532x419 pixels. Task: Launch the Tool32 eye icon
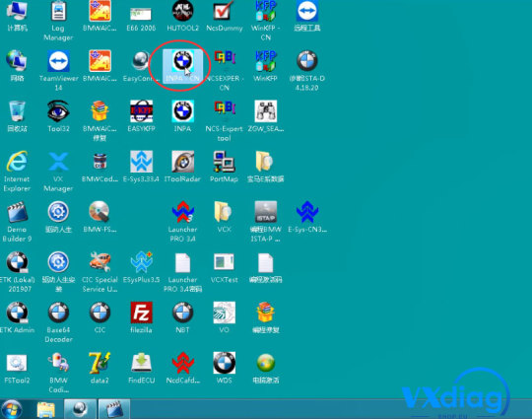click(58, 116)
